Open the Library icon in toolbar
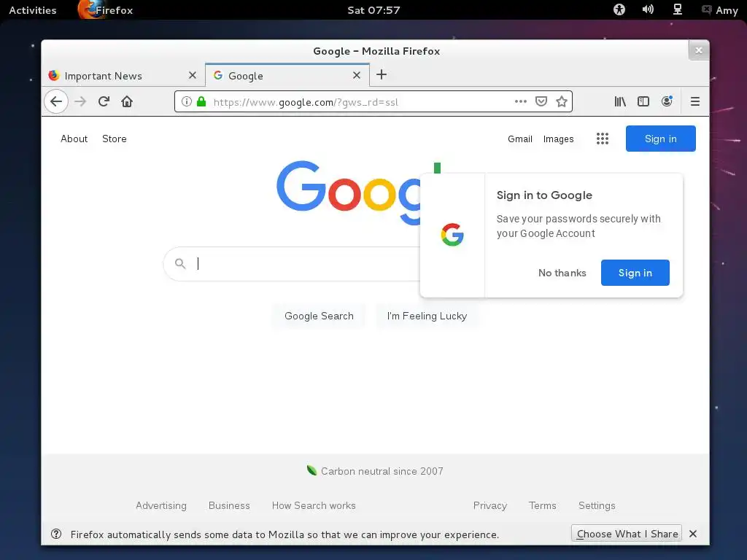 (620, 101)
